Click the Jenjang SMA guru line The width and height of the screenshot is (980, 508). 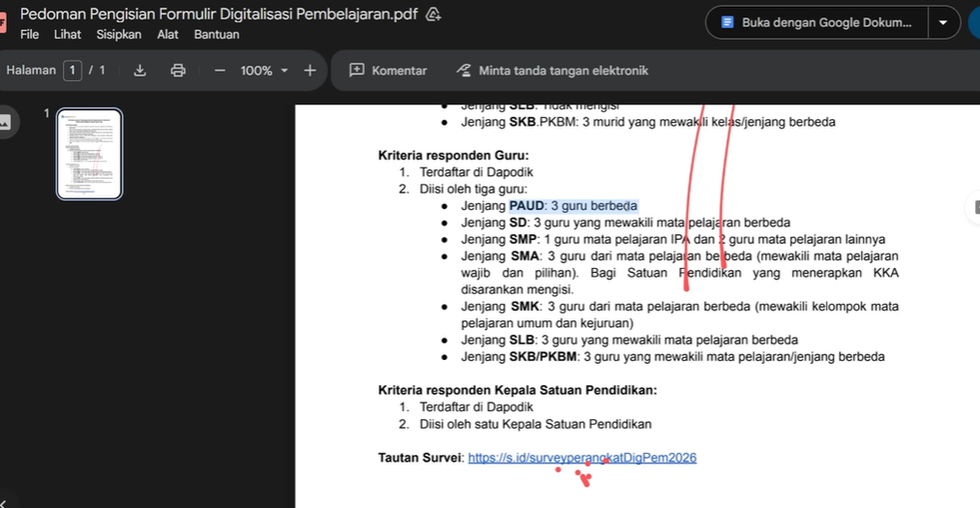pyautogui.click(x=680, y=273)
